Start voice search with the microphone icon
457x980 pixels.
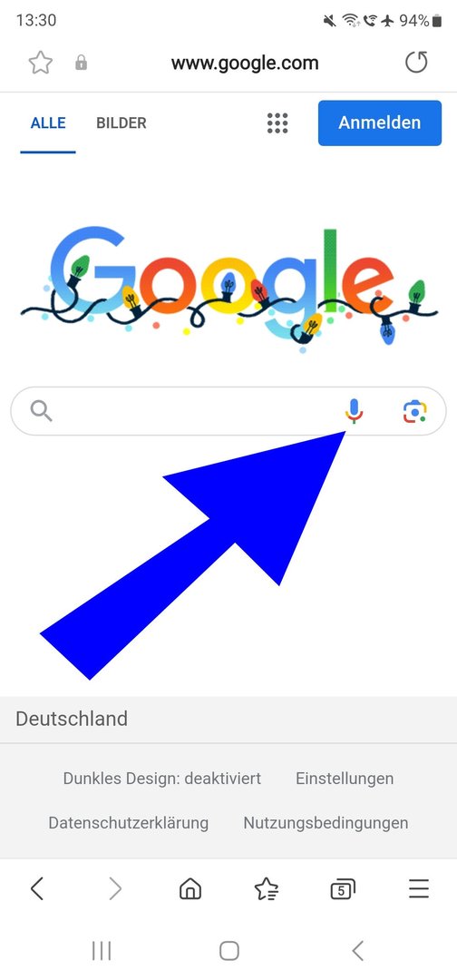pyautogui.click(x=354, y=411)
